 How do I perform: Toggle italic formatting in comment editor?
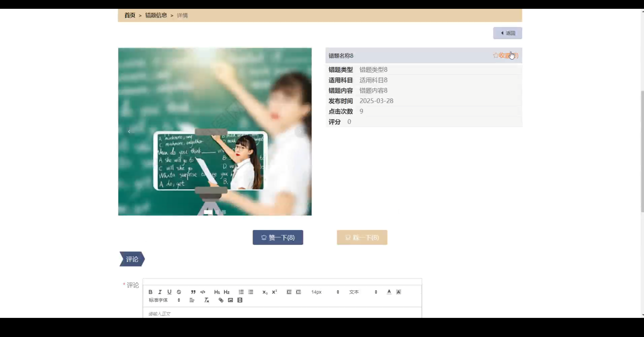pyautogui.click(x=160, y=292)
